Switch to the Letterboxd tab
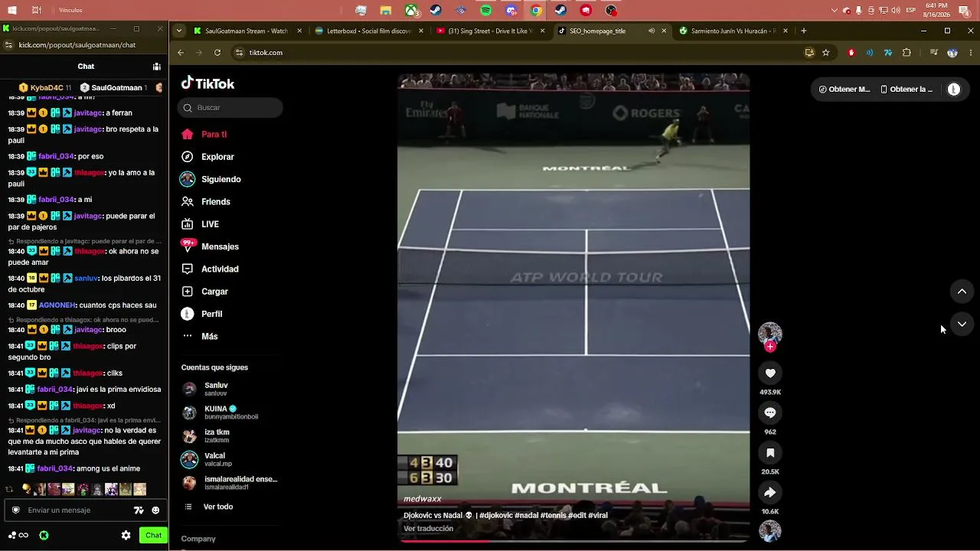The width and height of the screenshot is (980, 551). click(367, 31)
